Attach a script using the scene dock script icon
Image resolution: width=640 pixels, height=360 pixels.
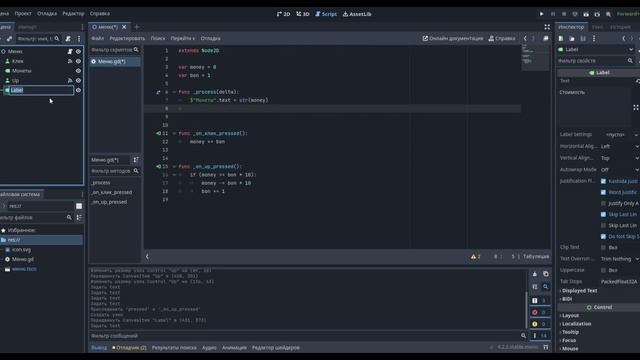(68, 39)
